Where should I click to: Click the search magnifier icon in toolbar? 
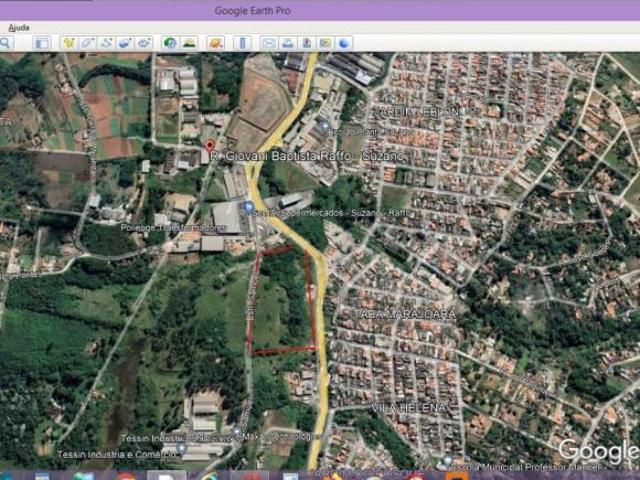coord(5,43)
